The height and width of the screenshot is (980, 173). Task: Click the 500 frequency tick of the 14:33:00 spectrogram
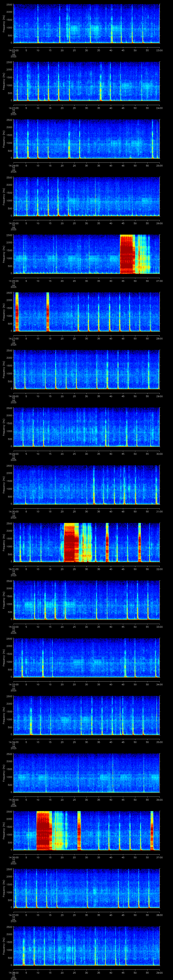(10, 669)
